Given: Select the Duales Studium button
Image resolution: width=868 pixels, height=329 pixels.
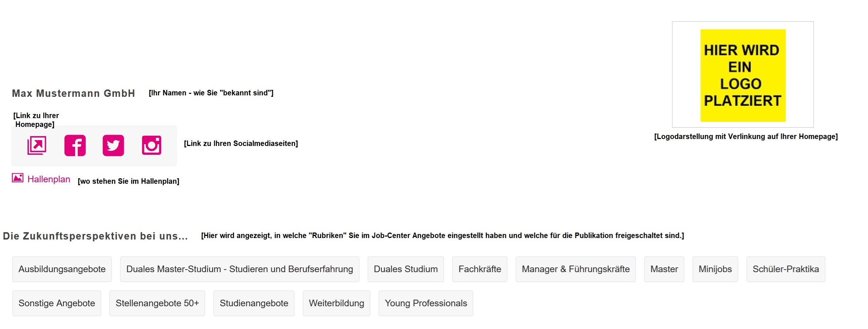Looking at the screenshot, I should 405,269.
